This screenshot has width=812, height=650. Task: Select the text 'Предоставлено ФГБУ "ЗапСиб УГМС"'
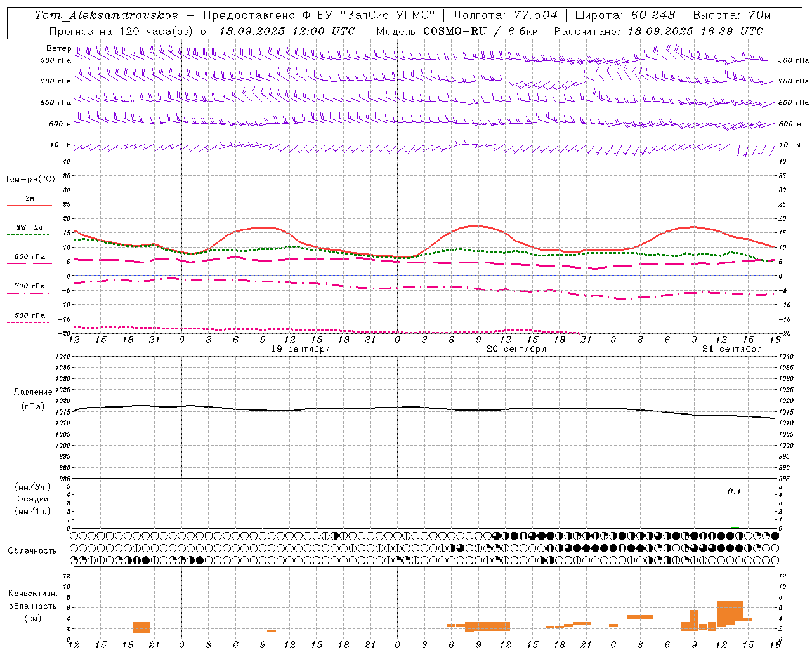point(319,15)
